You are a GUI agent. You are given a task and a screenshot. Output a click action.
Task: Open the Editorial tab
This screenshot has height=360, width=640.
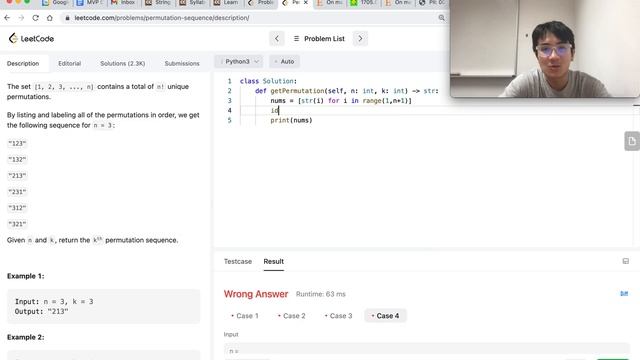[x=69, y=63]
